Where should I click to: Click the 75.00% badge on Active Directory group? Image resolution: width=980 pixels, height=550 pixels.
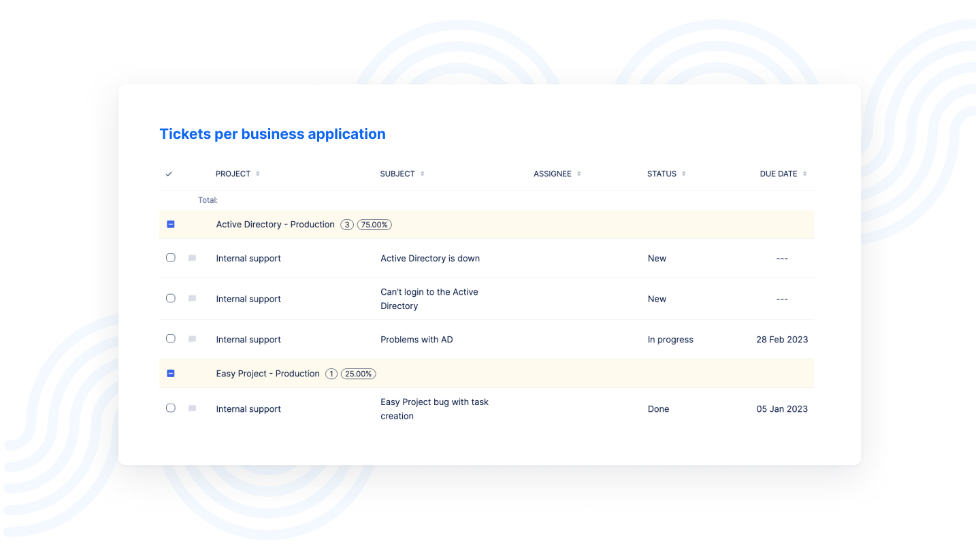click(374, 225)
